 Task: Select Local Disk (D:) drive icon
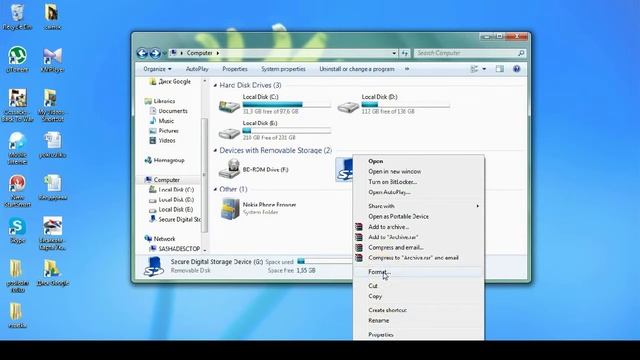pyautogui.click(x=348, y=107)
